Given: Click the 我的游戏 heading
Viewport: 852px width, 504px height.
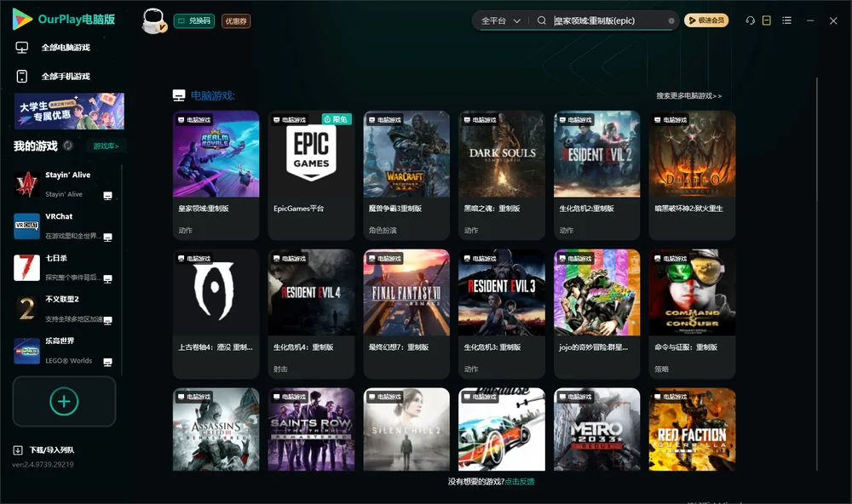Looking at the screenshot, I should click(35, 146).
